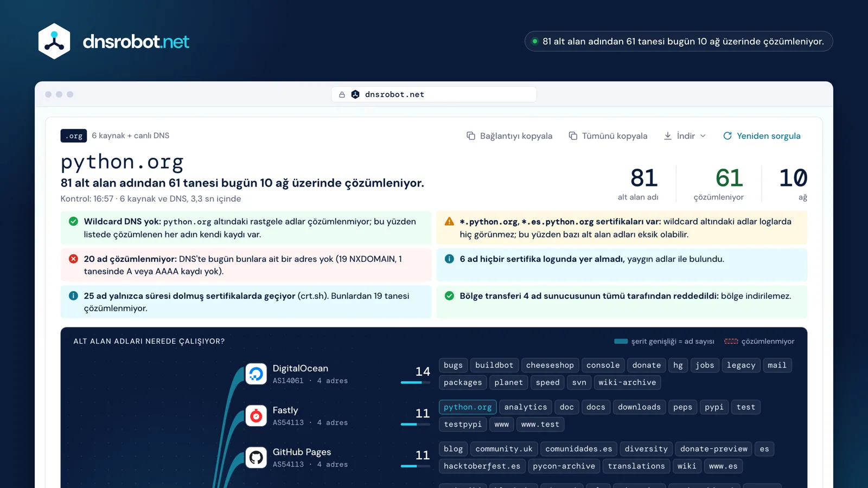Click the svn subdomain chip
The width and height of the screenshot is (868, 488).
point(579,383)
